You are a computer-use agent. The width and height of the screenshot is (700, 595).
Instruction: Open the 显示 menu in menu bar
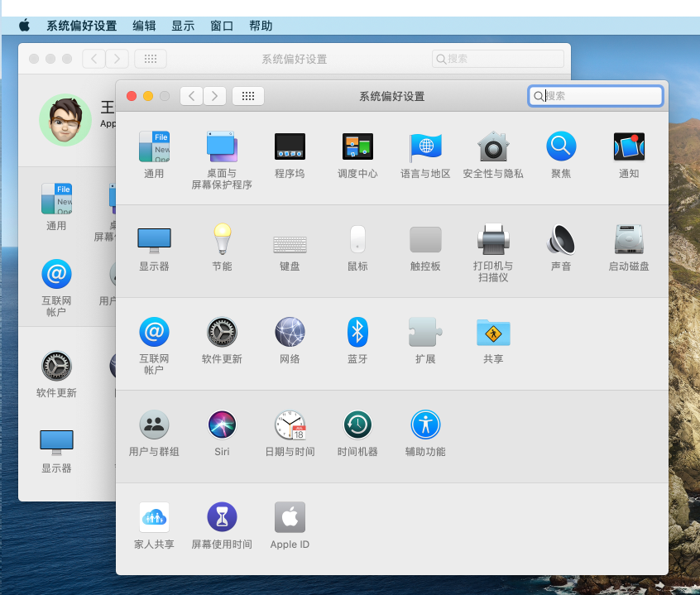183,26
